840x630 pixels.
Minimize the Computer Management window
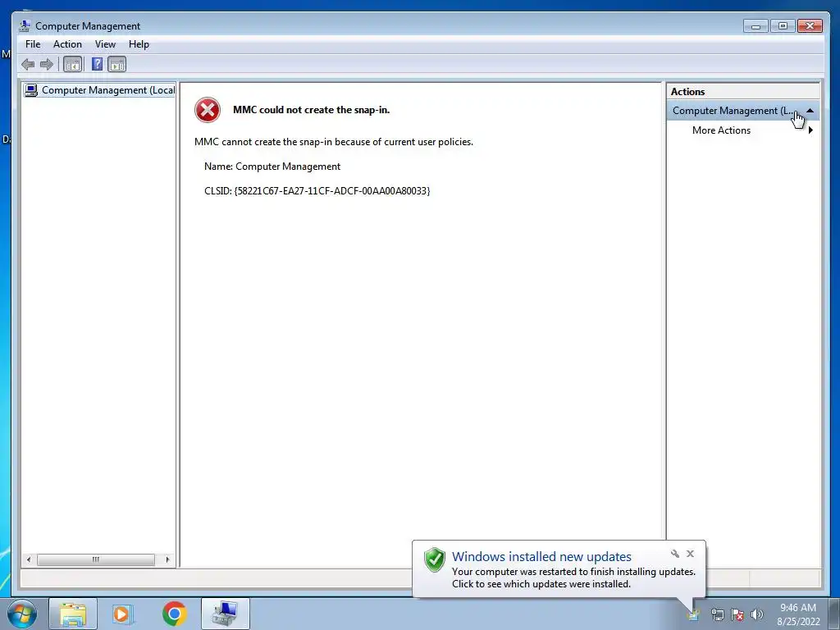(756, 25)
